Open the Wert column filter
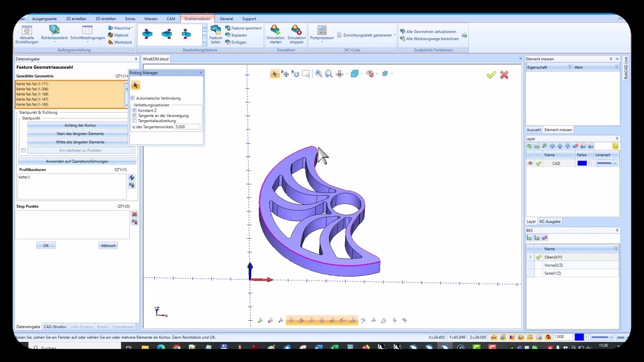 tap(616, 67)
